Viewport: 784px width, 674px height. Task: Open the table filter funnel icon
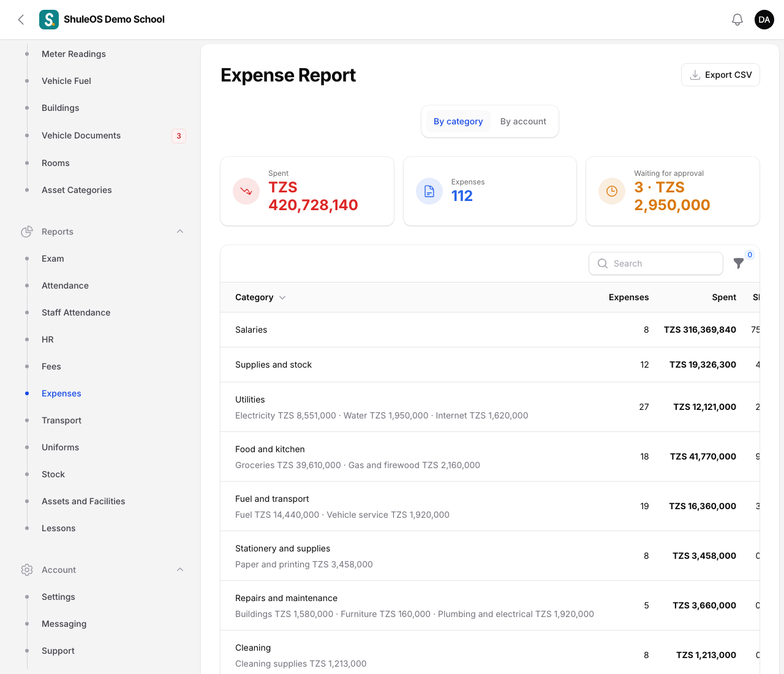pyautogui.click(x=739, y=263)
